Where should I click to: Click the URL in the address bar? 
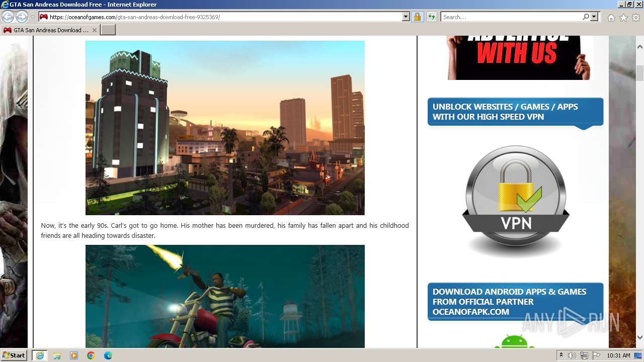(135, 17)
